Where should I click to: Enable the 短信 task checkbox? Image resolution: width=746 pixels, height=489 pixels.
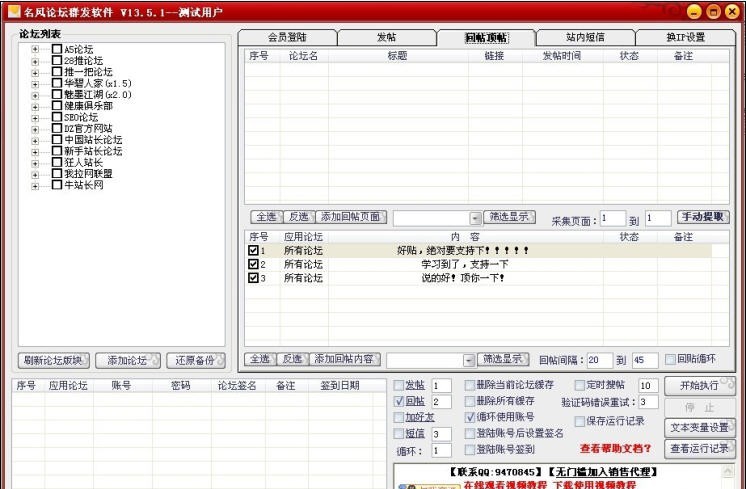399,434
